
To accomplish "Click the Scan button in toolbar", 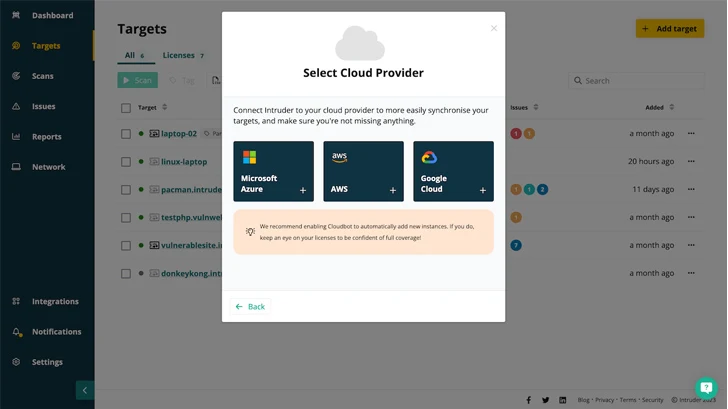I will [137, 80].
